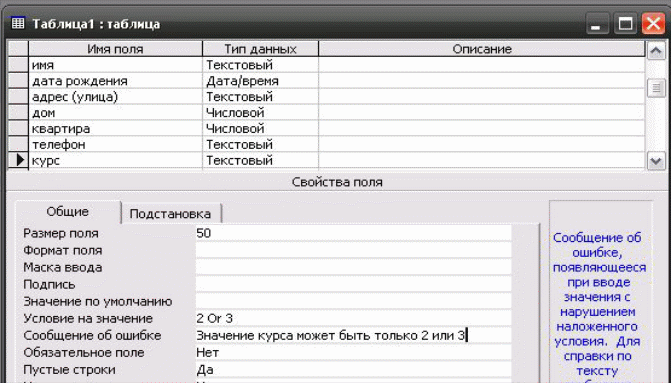The image size is (672, 384).
Task: Click the field list scrollbar thumb
Action: pyautogui.click(x=656, y=88)
